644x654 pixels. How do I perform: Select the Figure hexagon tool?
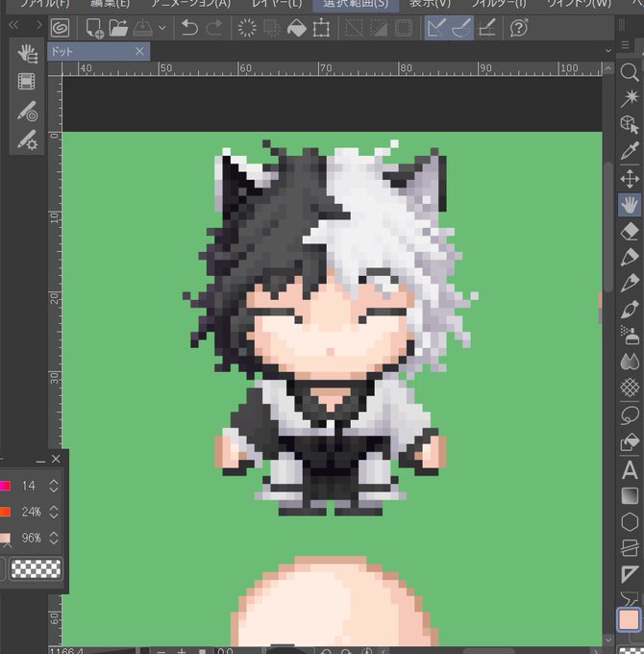pos(630,522)
